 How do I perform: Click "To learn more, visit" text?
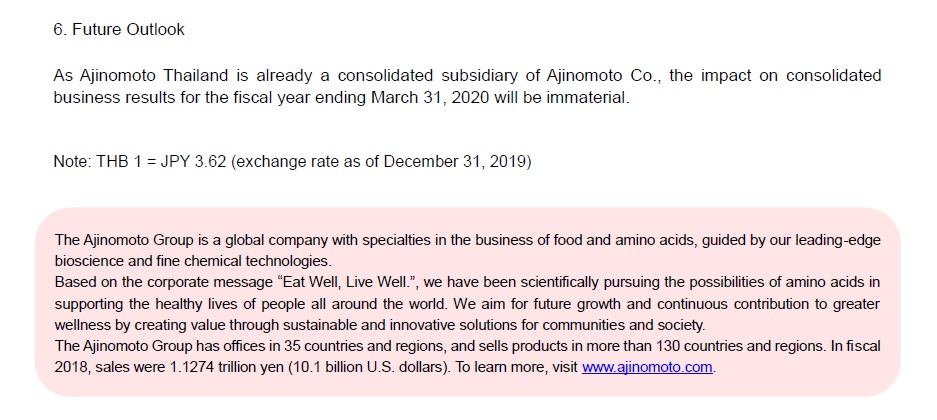[516, 367]
